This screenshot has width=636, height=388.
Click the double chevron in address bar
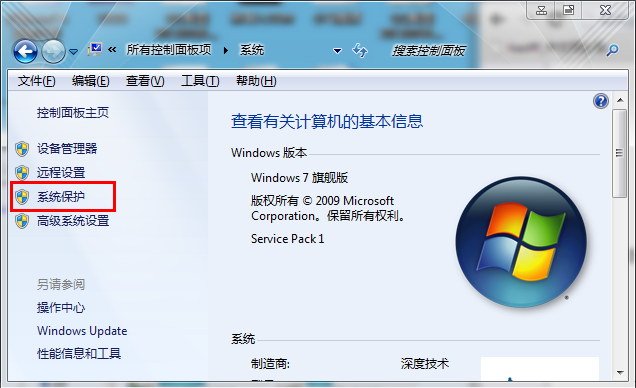(x=112, y=50)
